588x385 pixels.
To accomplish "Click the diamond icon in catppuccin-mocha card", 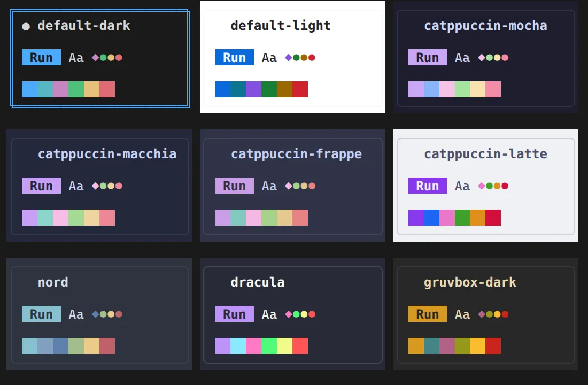I will [482, 57].
